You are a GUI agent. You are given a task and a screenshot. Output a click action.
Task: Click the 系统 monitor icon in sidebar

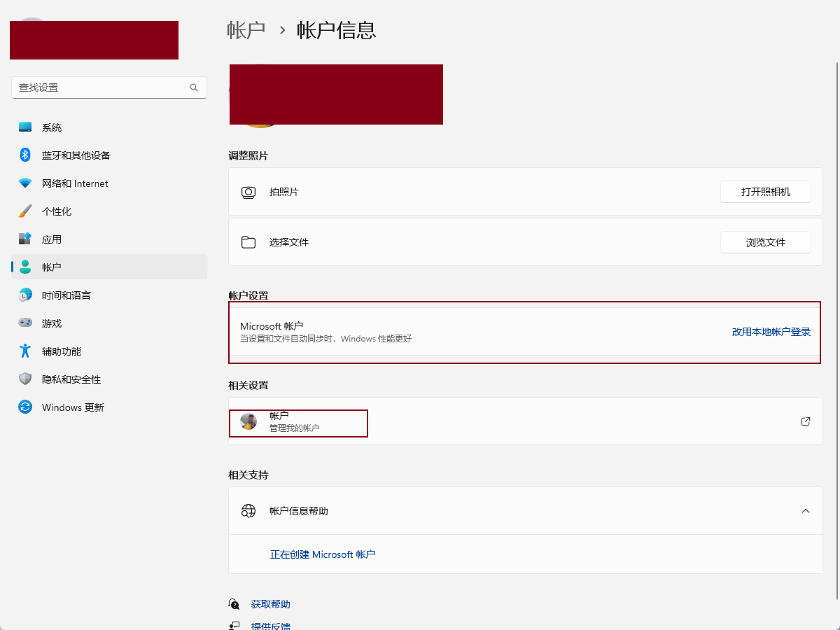coord(25,127)
